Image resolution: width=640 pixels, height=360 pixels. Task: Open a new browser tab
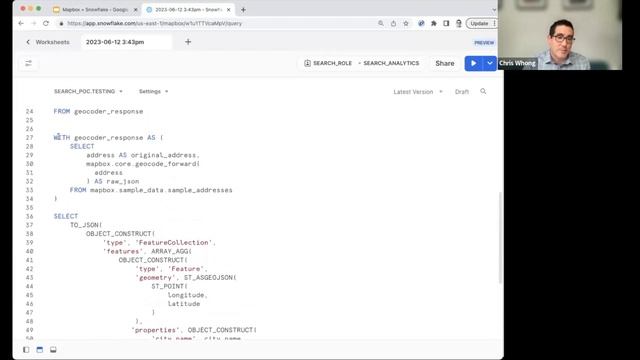pyautogui.click(x=243, y=9)
